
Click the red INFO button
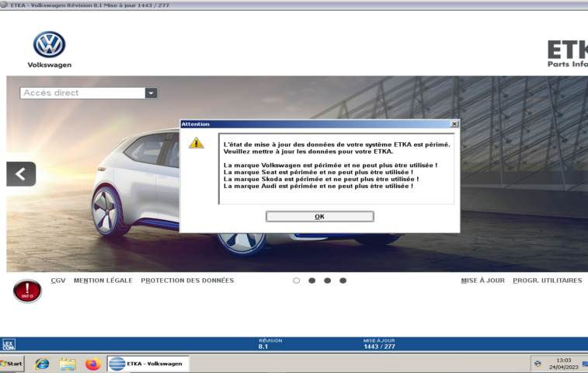tap(27, 291)
